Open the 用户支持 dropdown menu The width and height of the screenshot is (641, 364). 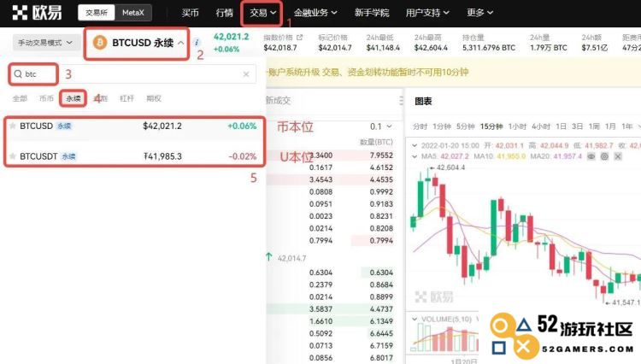427,13
